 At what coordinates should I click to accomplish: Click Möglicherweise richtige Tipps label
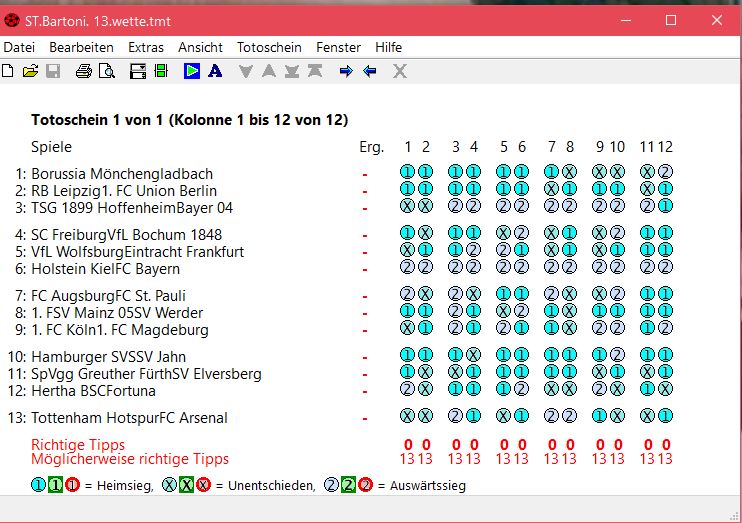(x=130, y=459)
